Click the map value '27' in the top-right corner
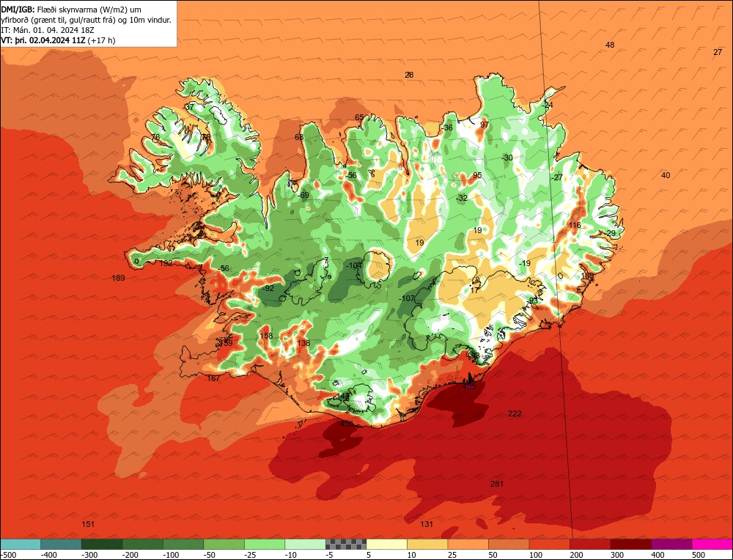The image size is (733, 560). click(x=718, y=52)
